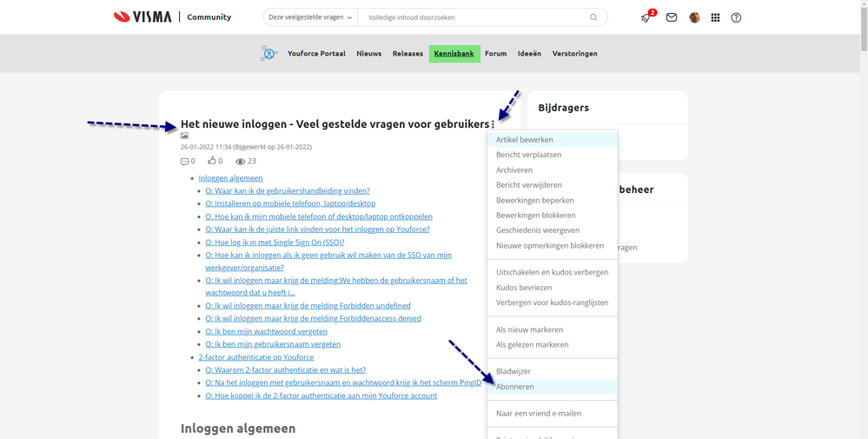The width and height of the screenshot is (868, 439).
Task: Click the article title 'Het nieuwe inloggen'
Action: tap(335, 124)
